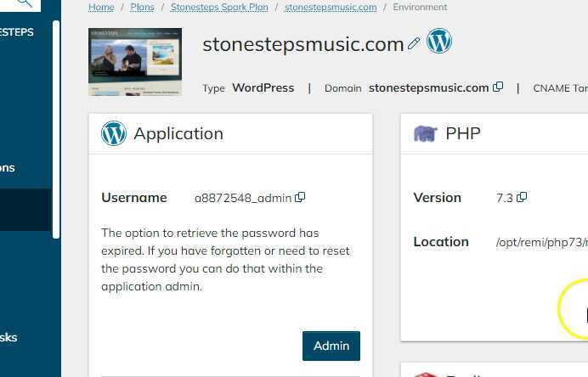
Task: Go to Home in the breadcrumb
Action: 101,8
